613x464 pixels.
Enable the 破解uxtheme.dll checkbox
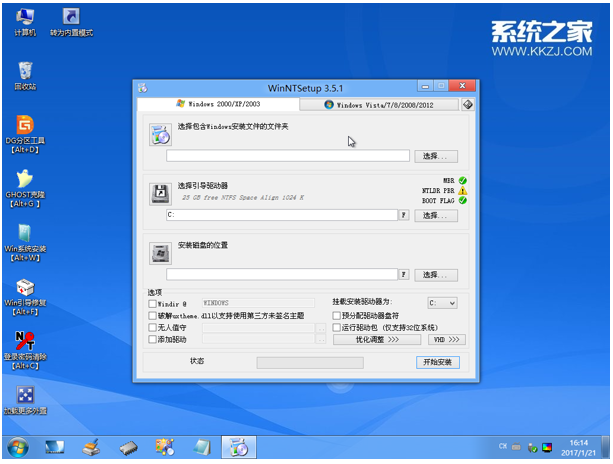[152, 315]
